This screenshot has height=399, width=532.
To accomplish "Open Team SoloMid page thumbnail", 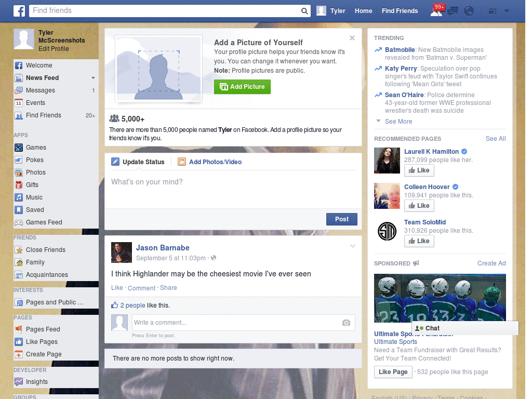I will pyautogui.click(x=387, y=231).
